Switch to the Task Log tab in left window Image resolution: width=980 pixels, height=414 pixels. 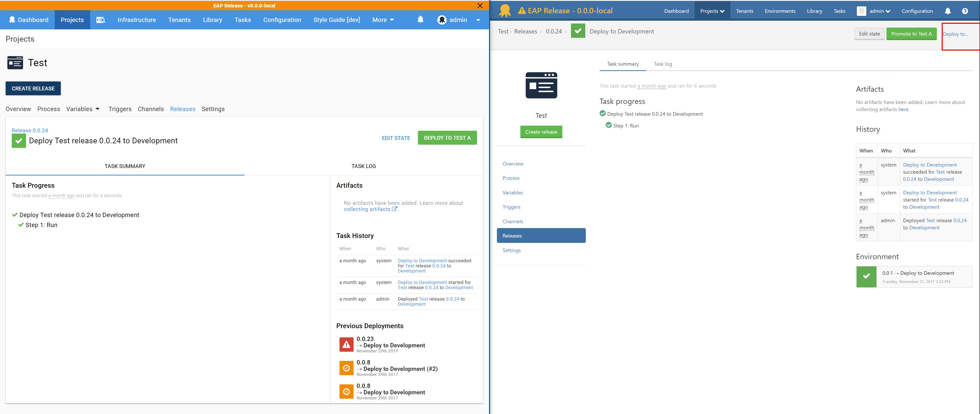[363, 166]
